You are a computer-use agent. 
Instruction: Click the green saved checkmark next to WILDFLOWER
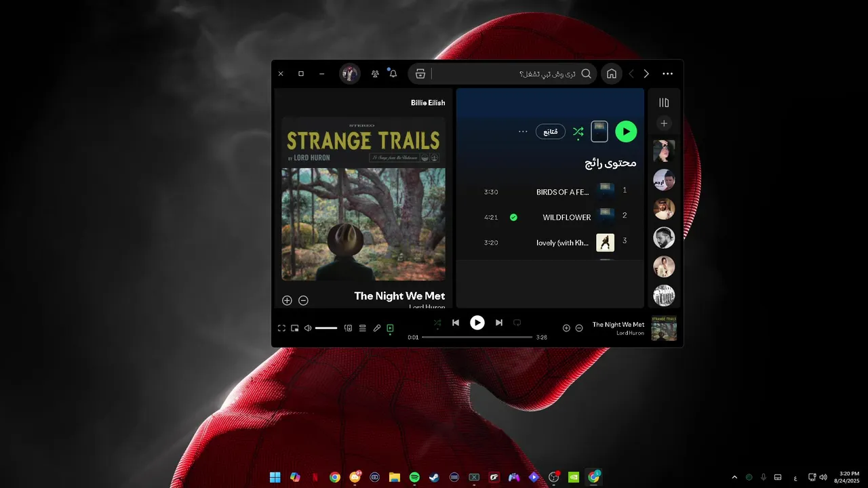tap(513, 217)
